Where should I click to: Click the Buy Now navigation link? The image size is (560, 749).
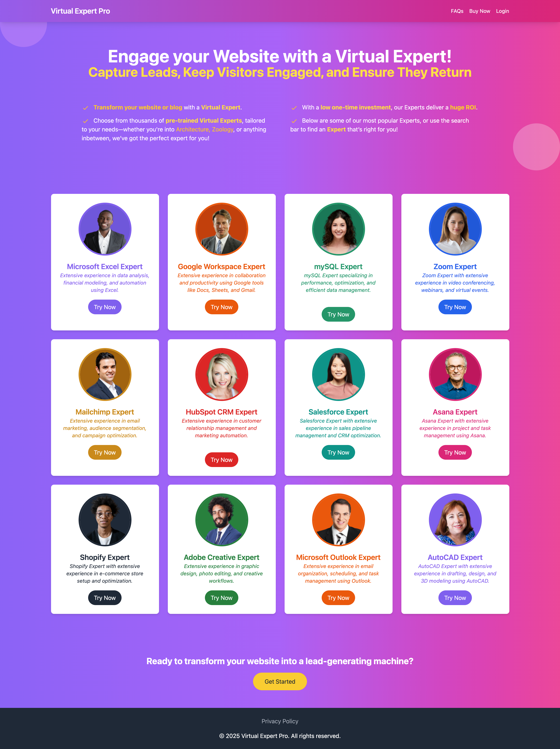480,11
